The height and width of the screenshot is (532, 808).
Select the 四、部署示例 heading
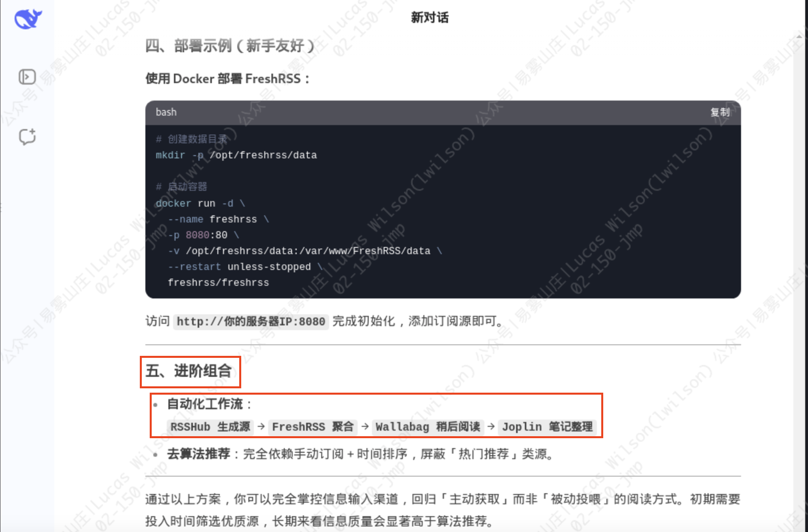(x=230, y=46)
